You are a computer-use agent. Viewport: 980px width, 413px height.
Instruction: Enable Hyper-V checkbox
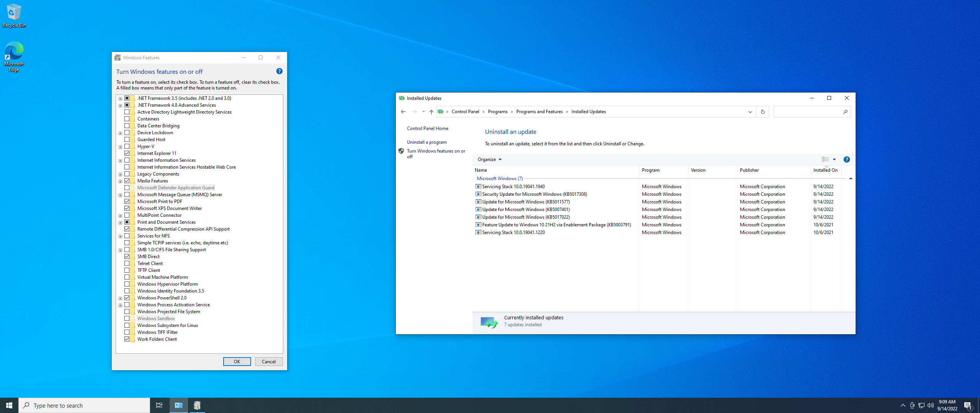point(127,146)
